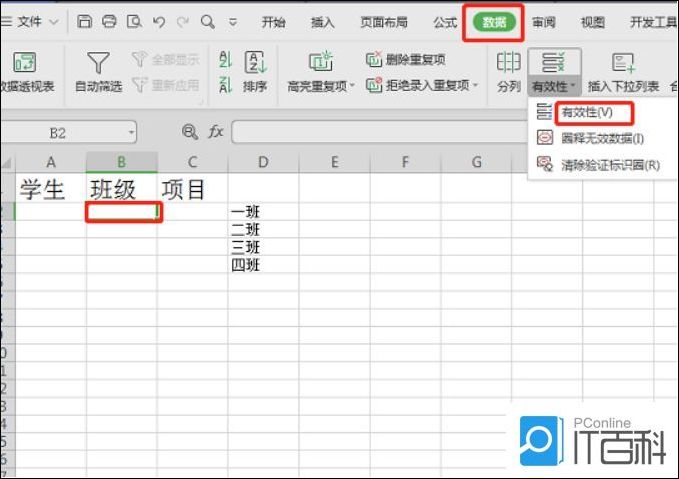Screen dimensions: 679x479
Task: Click the descending sort Z-A icon
Action: click(x=225, y=84)
